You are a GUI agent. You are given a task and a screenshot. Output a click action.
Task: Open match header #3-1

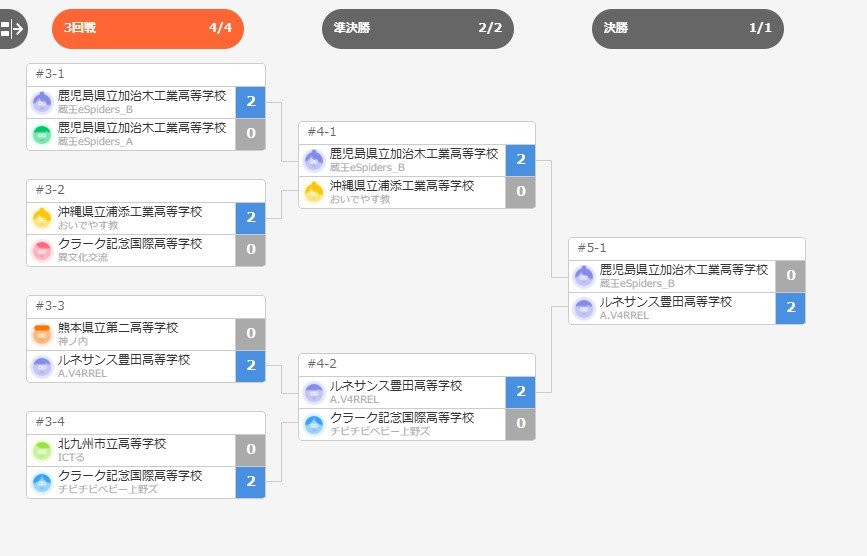point(146,75)
